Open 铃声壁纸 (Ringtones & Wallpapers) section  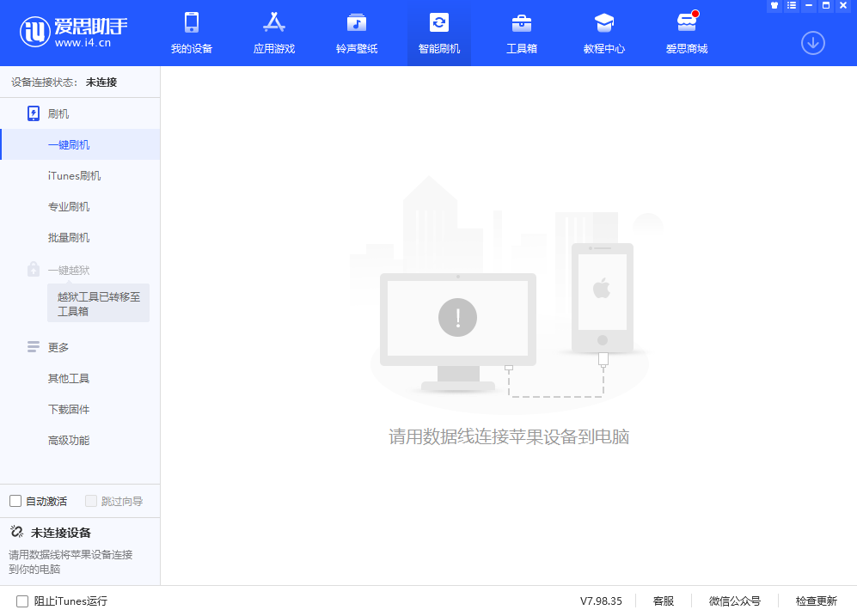tap(356, 33)
